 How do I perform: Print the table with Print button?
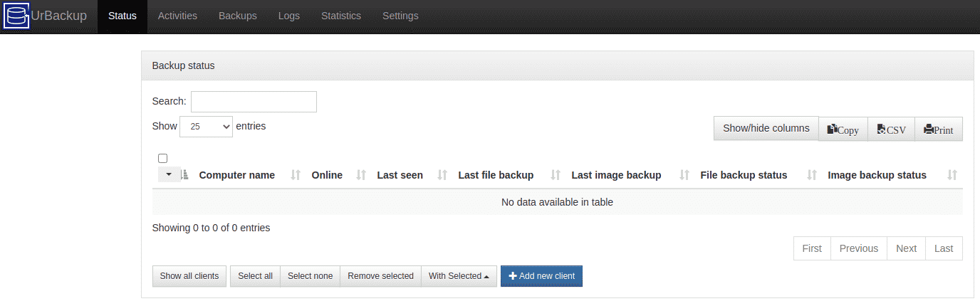click(x=939, y=130)
